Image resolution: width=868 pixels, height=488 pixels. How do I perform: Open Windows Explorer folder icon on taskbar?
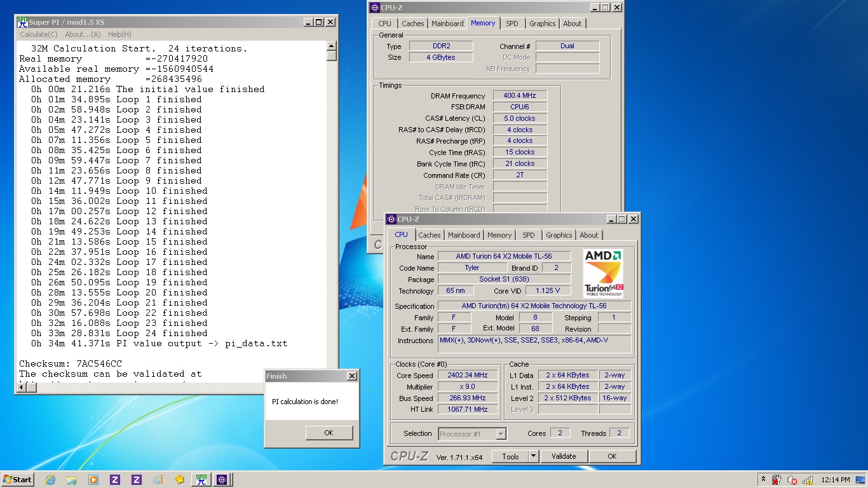tap(72, 480)
